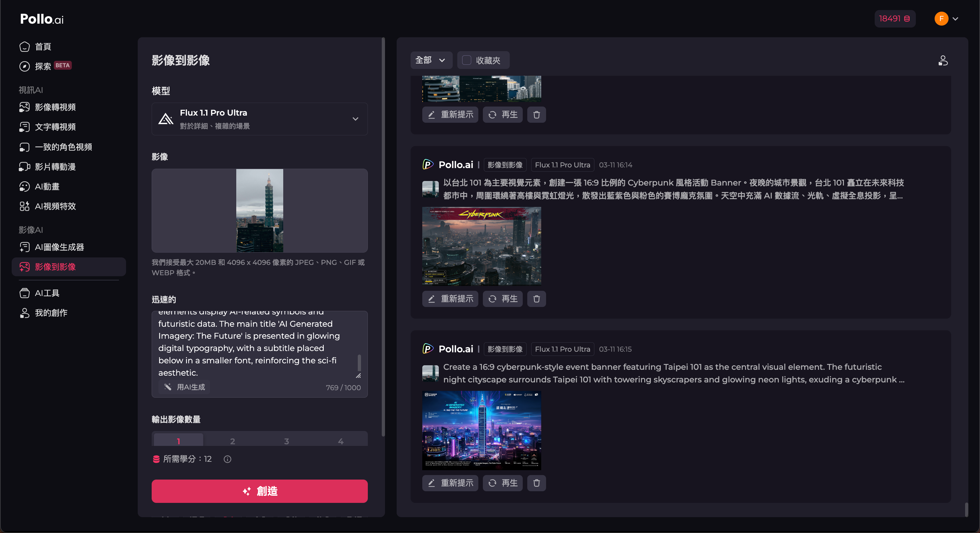Click 再生 under the Cyberpunk banner image
Viewport: 980px width, 533px height.
coord(503,299)
